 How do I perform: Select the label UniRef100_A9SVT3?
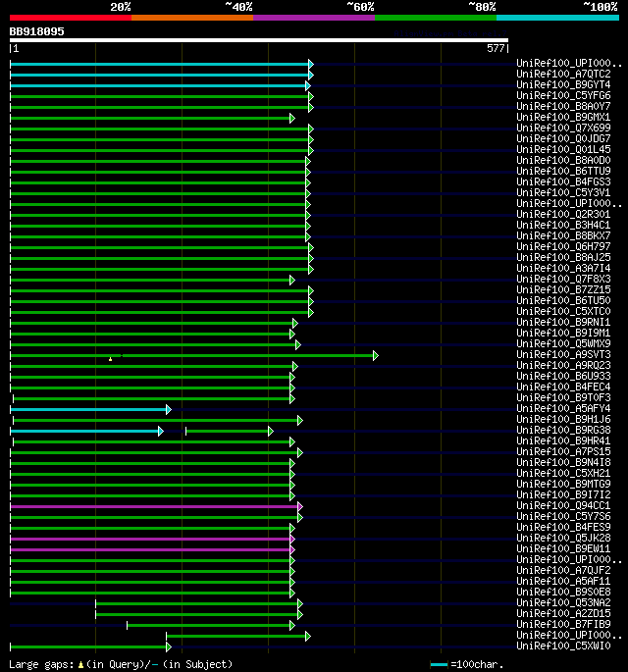click(563, 354)
